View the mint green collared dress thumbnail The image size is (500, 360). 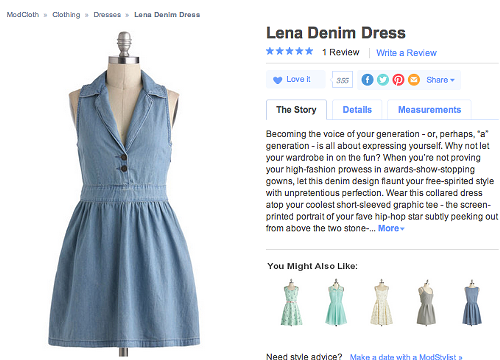336,302
